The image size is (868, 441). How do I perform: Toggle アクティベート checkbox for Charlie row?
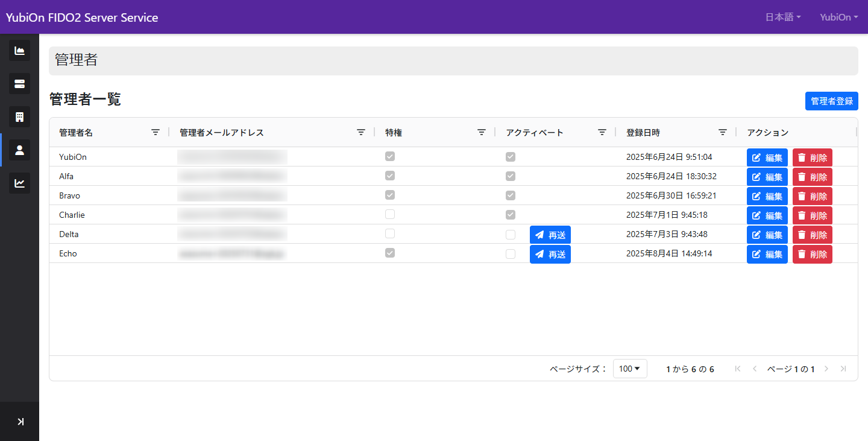click(x=511, y=215)
